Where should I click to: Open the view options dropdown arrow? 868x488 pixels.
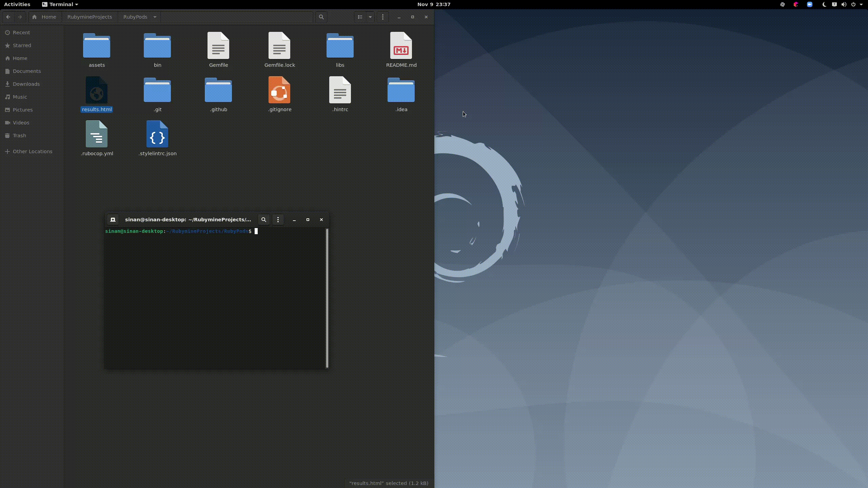tap(370, 17)
